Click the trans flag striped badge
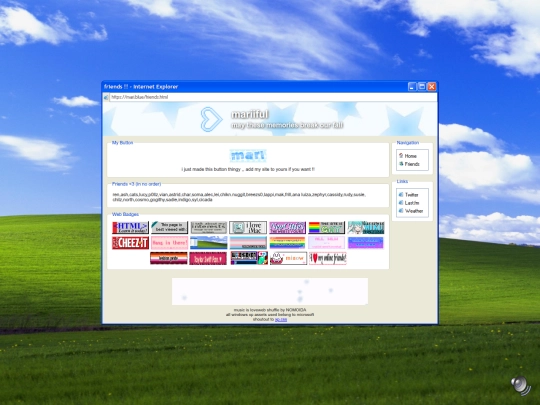The height and width of the screenshot is (405, 540). [248, 243]
